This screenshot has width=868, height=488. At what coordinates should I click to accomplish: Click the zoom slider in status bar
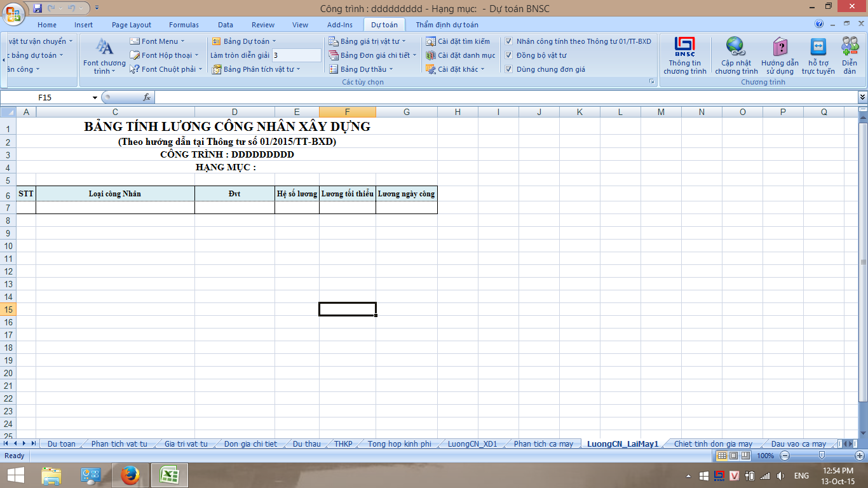[x=822, y=456]
